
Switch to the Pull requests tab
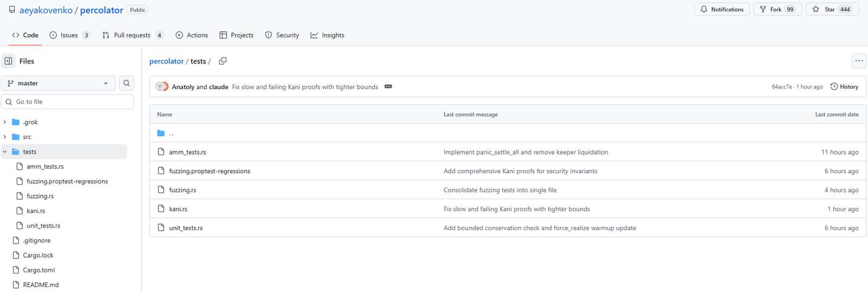[x=132, y=35]
